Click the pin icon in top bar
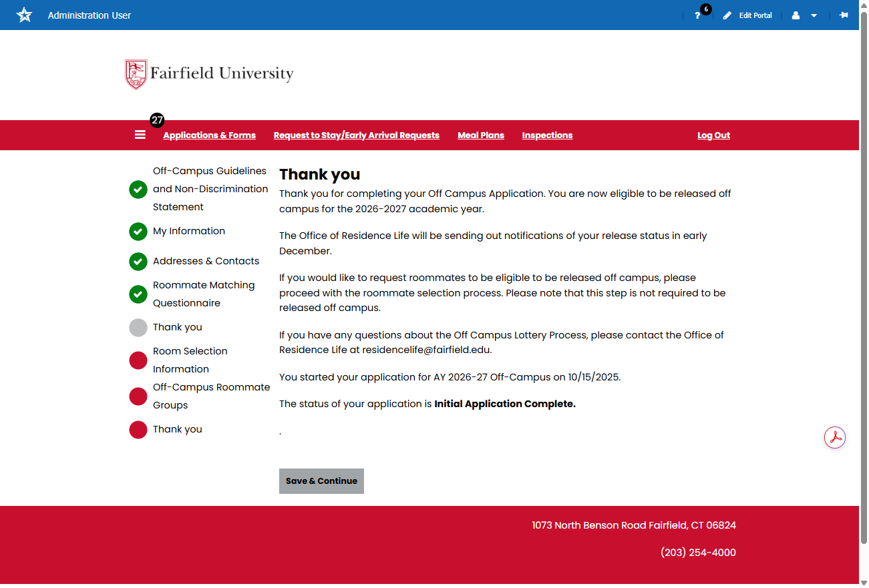This screenshot has width=869, height=588. pos(844,15)
